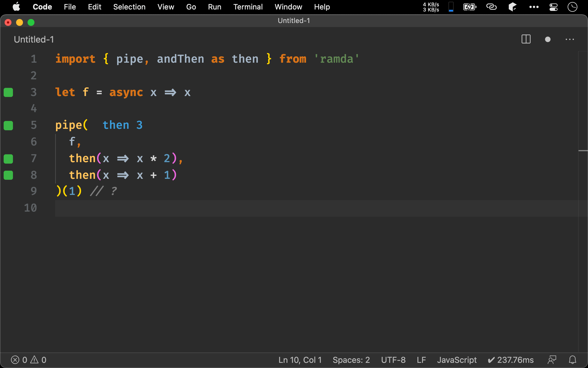Click the display/monitor icon in menu bar
Image resolution: width=588 pixels, height=368 pixels.
pos(451,6)
